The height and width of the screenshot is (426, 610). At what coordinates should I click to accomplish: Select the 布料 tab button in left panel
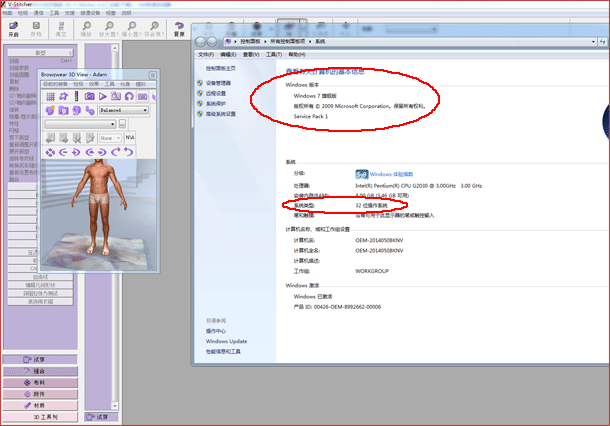(40, 383)
